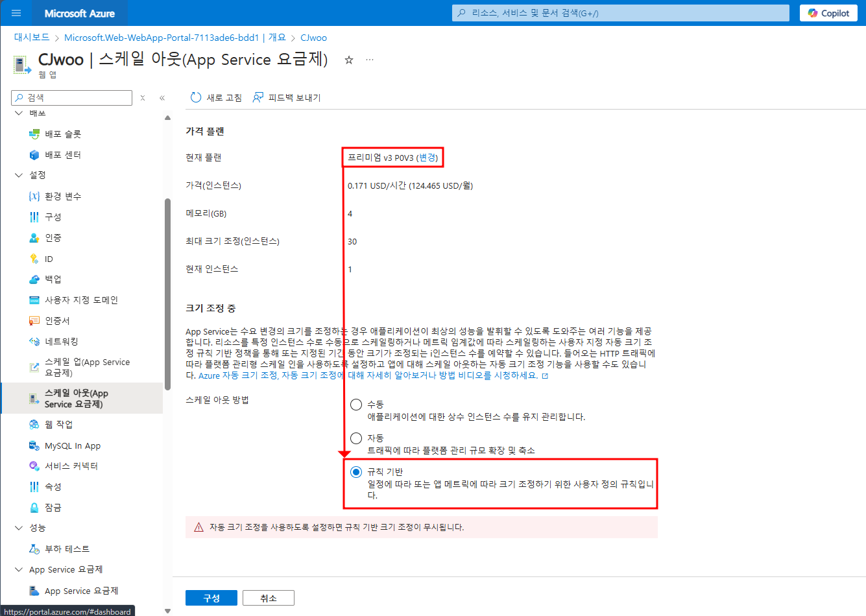Viewport: 866px width, 616px height.
Task: Click the 최대 크기 조정(인스턴스) label
Action: click(232, 241)
